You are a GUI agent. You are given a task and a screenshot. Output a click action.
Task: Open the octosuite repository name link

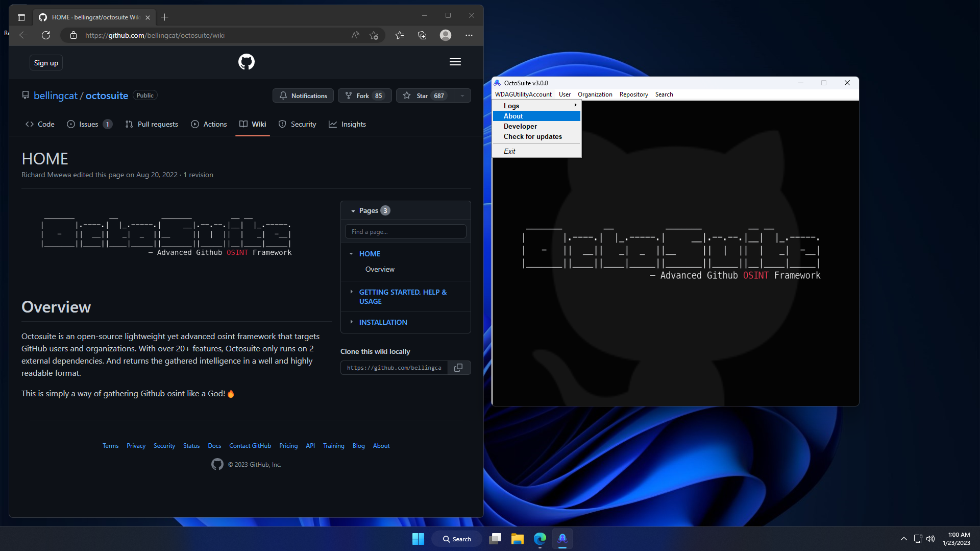click(x=107, y=95)
